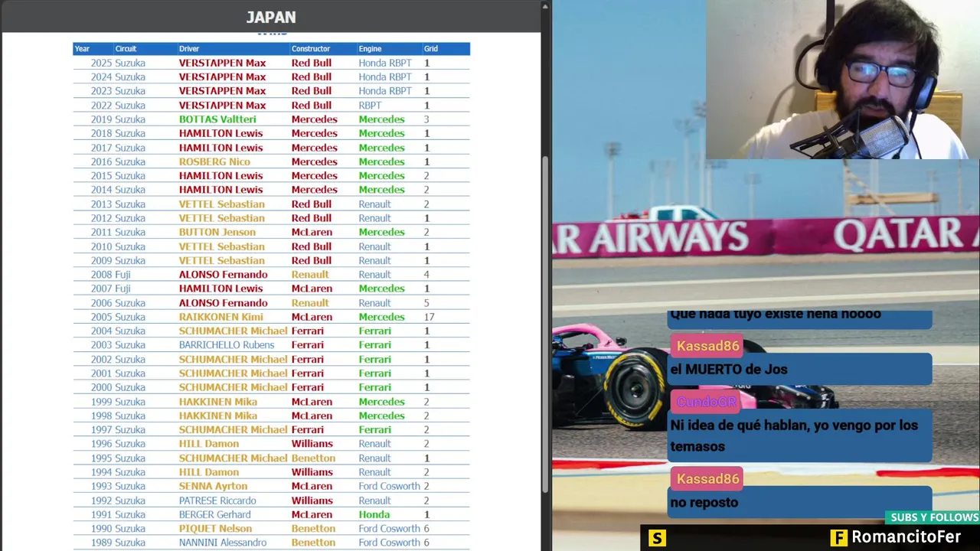Open BOTTAS Valtteri driver link
This screenshot has width=980, height=551.
(x=217, y=119)
